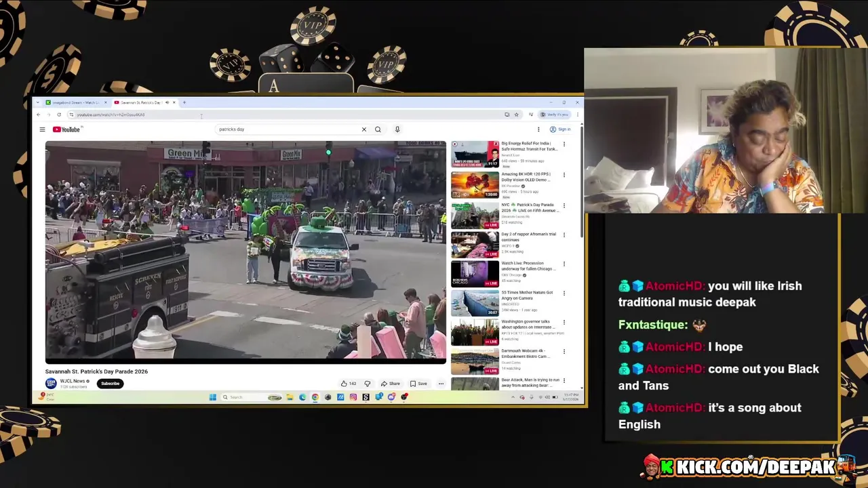Open WJCL News channel name link
This screenshot has height=488, width=868.
pos(73,381)
